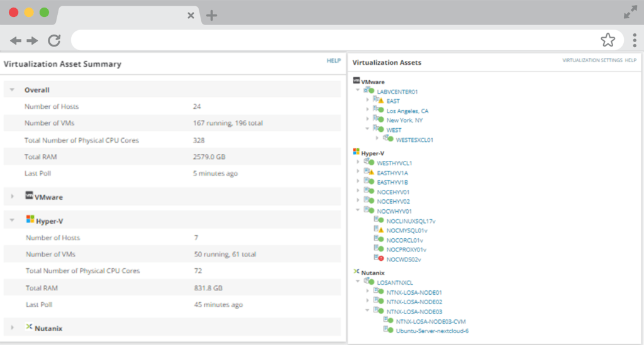
Task: Click the NOCWDS02v critical status icon
Action: [x=380, y=258]
